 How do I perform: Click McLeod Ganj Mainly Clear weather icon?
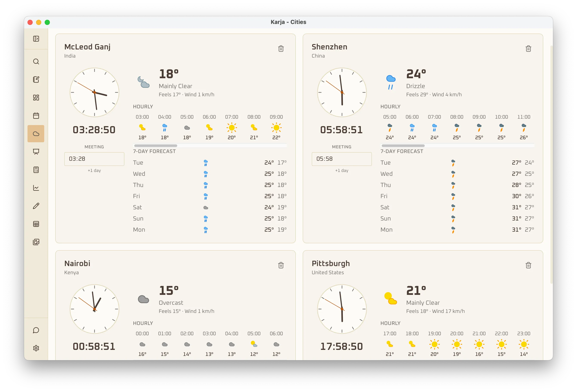pos(143,82)
